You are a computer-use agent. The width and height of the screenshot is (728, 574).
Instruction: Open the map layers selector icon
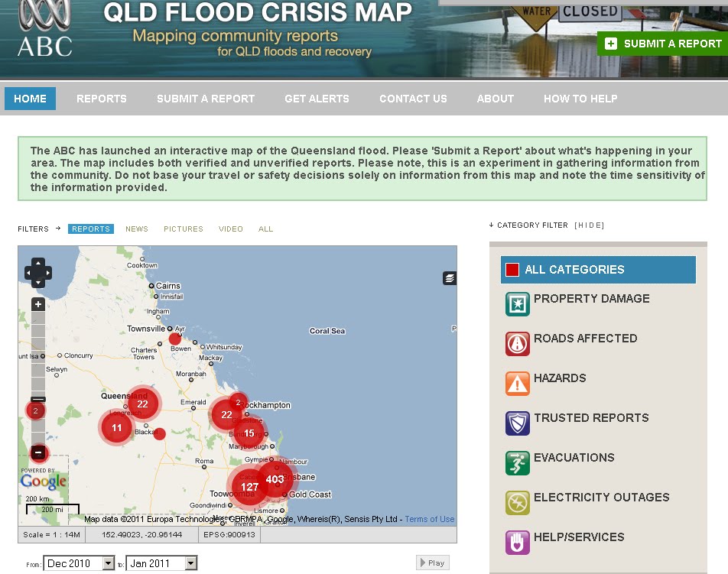point(448,278)
